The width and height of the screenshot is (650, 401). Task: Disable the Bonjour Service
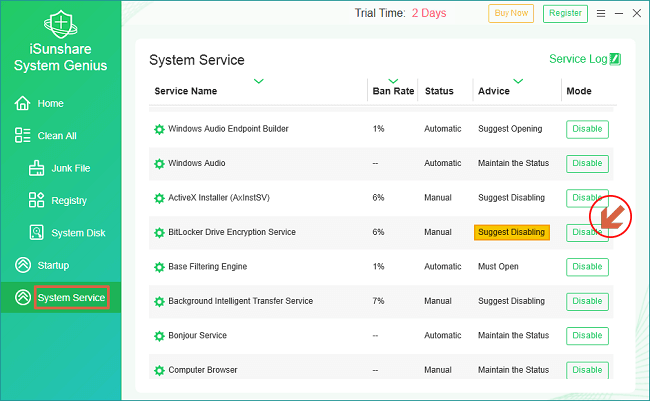(587, 336)
